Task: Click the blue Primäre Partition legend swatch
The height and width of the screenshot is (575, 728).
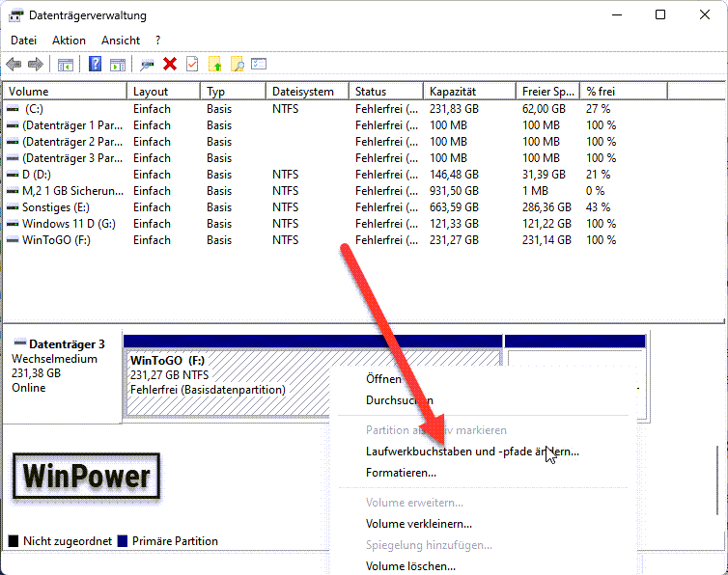Action: pyautogui.click(x=123, y=541)
